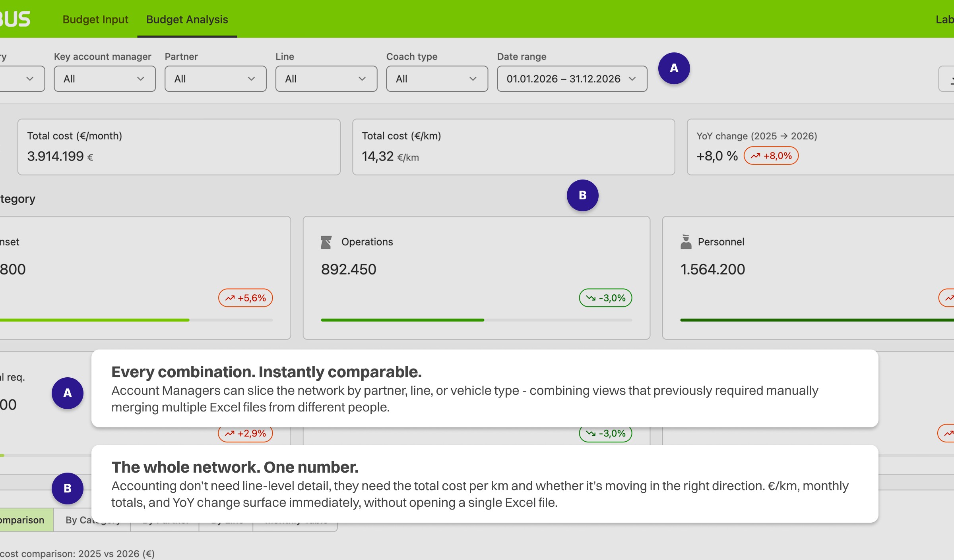Select the Budget Analysis tab
Viewport: 954px width, 560px height.
point(187,19)
